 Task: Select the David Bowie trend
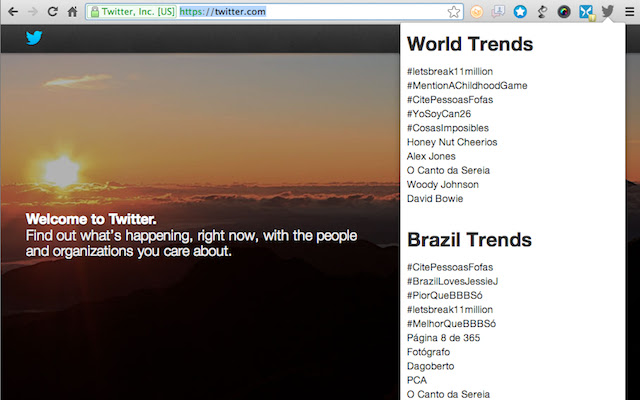point(435,199)
